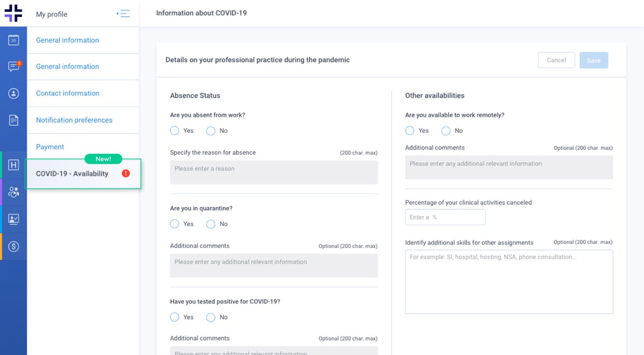Open the documents icon in sidebar
This screenshot has height=355, width=644.
point(13,120)
